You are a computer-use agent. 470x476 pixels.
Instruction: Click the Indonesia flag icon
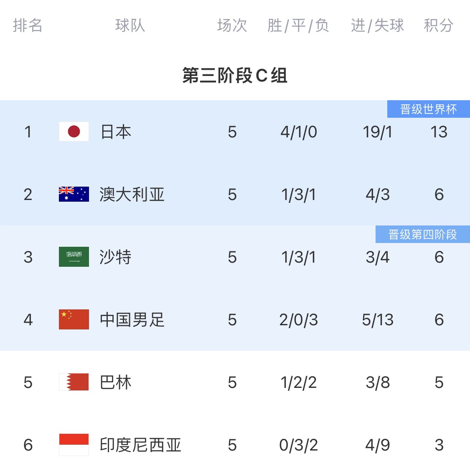point(74,445)
